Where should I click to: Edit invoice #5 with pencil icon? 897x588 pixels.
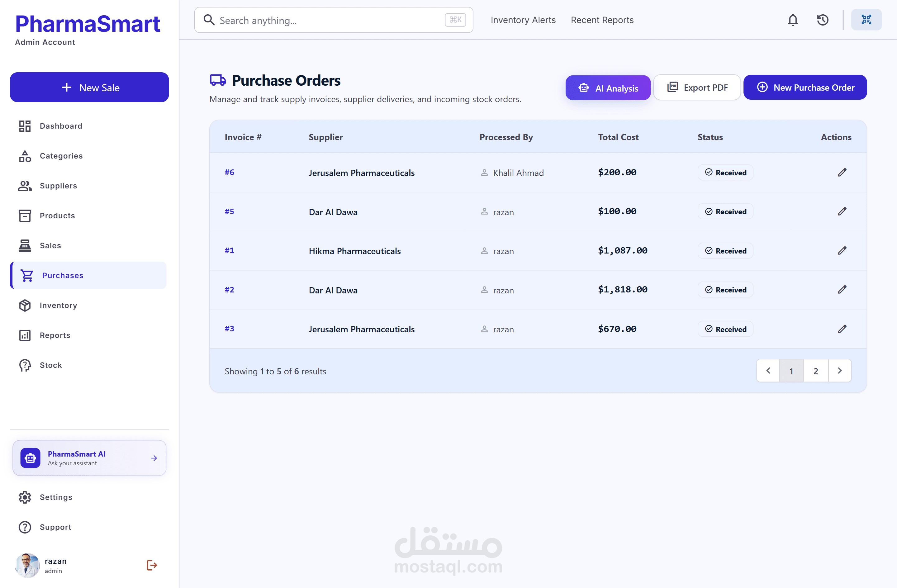[842, 211]
